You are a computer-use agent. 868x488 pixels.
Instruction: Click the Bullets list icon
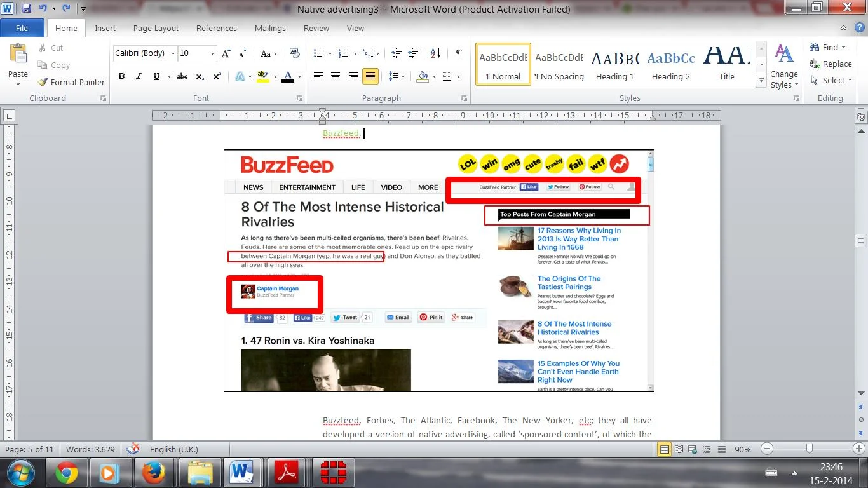[318, 53]
